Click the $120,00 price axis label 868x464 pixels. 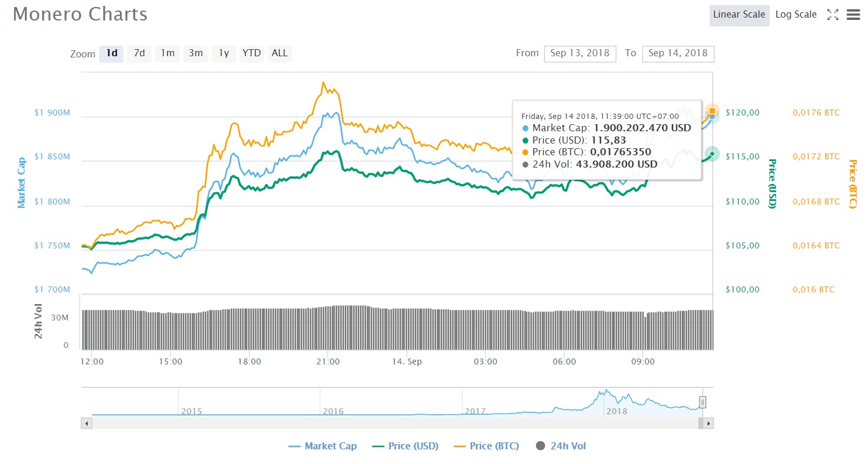pyautogui.click(x=743, y=112)
